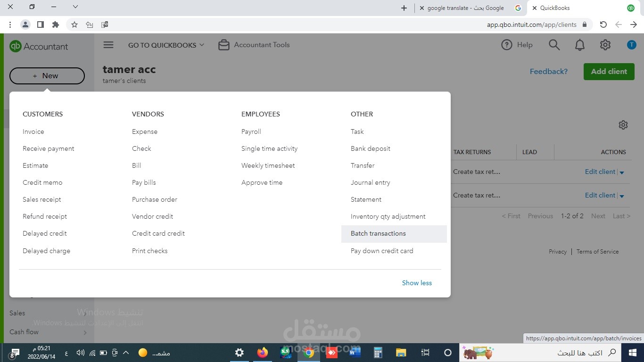Click the search magnifier icon in QuickBooks header
Viewport: 644px width, 362px height.
tap(554, 45)
